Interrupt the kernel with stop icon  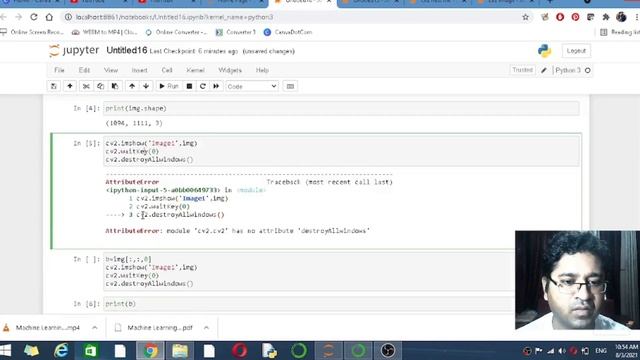click(x=189, y=86)
